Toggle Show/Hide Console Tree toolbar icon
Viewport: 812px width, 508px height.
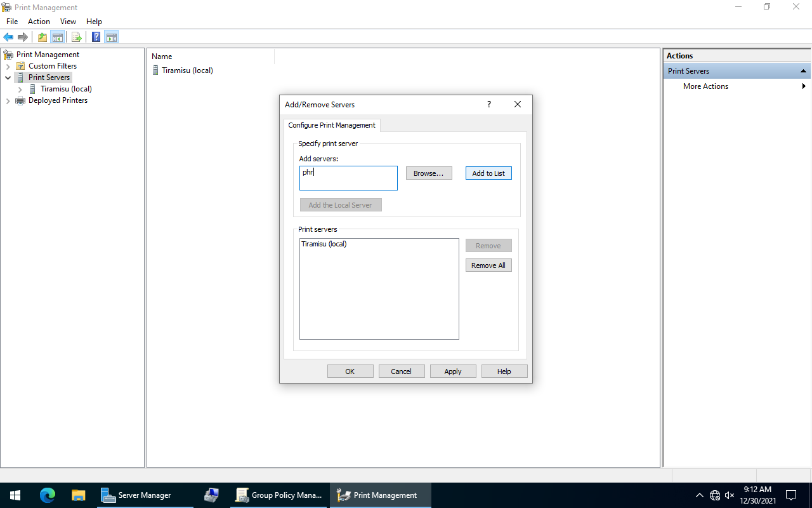pyautogui.click(x=57, y=37)
